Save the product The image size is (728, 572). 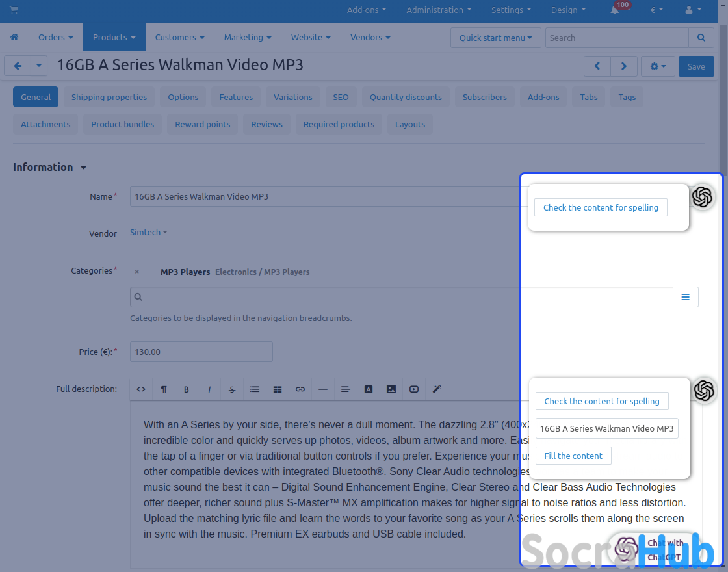696,66
